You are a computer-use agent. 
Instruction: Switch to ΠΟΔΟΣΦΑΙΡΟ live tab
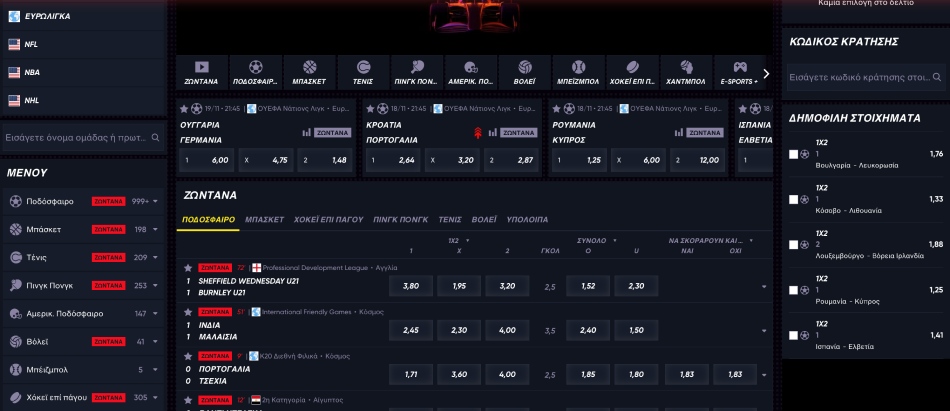208,219
